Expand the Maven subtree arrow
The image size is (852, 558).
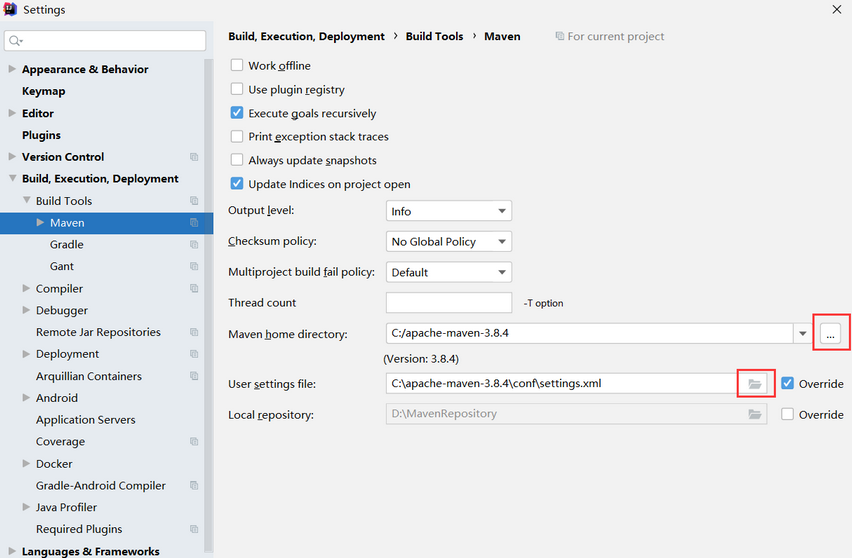point(40,222)
